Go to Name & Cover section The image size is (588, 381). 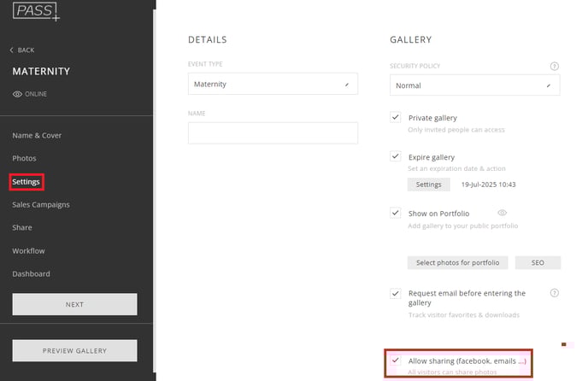point(37,135)
